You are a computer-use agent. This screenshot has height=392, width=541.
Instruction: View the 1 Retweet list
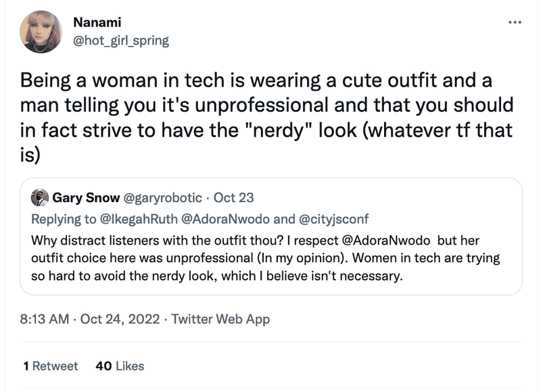pos(51,366)
